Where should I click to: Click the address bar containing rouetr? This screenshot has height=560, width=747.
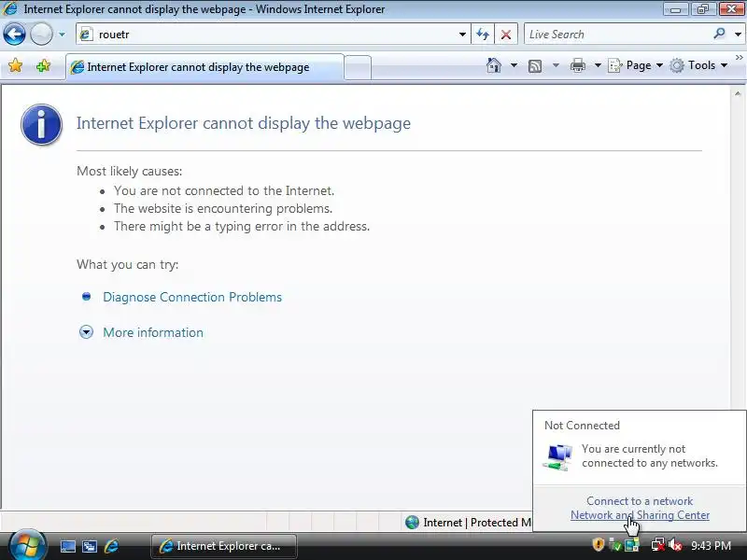pyautogui.click(x=272, y=35)
